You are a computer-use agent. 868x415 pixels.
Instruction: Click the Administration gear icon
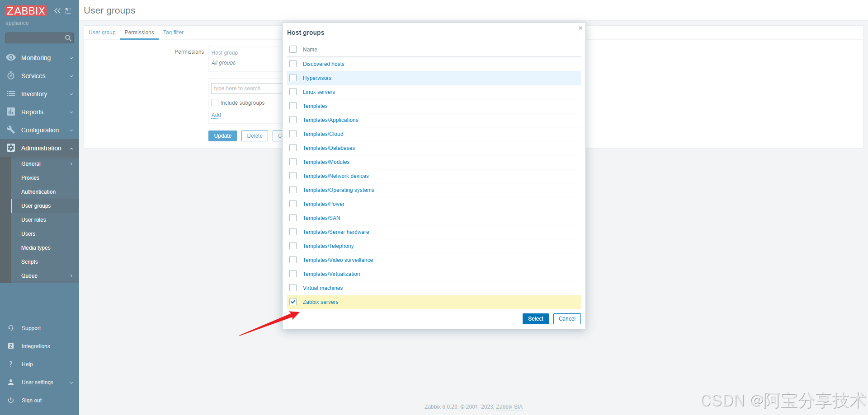11,148
